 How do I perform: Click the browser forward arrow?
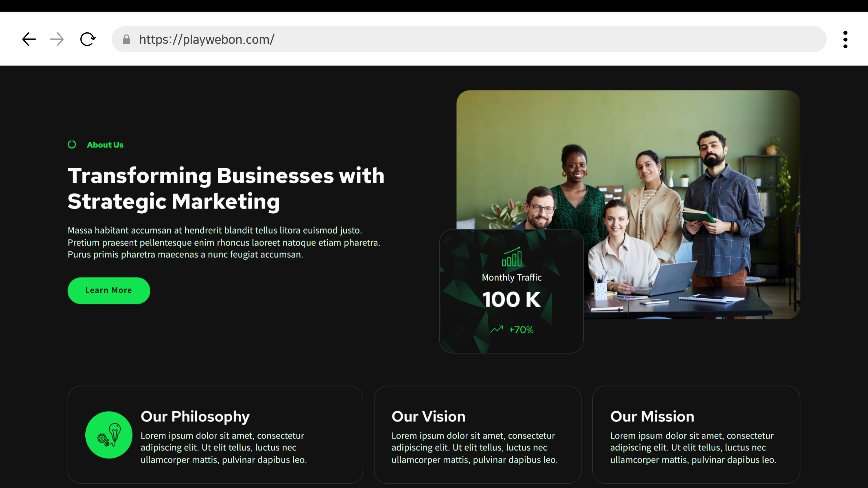57,39
